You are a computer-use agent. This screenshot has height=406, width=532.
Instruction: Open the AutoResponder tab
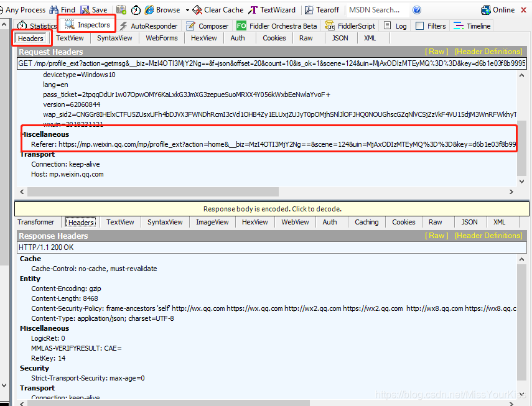point(149,25)
